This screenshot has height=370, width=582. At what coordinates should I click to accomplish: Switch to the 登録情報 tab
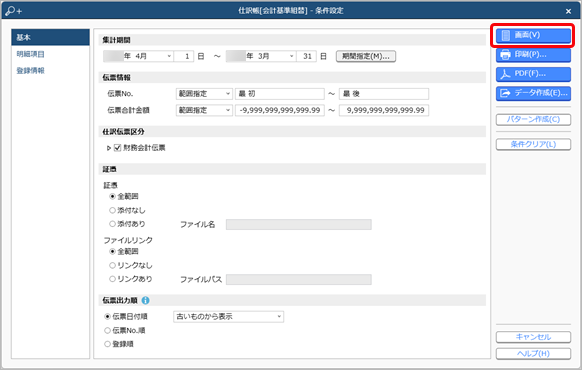click(x=30, y=71)
